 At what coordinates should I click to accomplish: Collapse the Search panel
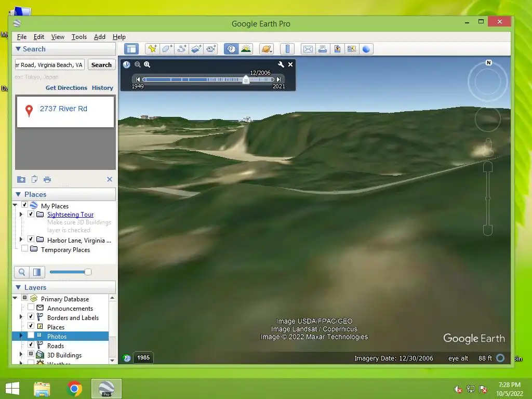coord(18,49)
